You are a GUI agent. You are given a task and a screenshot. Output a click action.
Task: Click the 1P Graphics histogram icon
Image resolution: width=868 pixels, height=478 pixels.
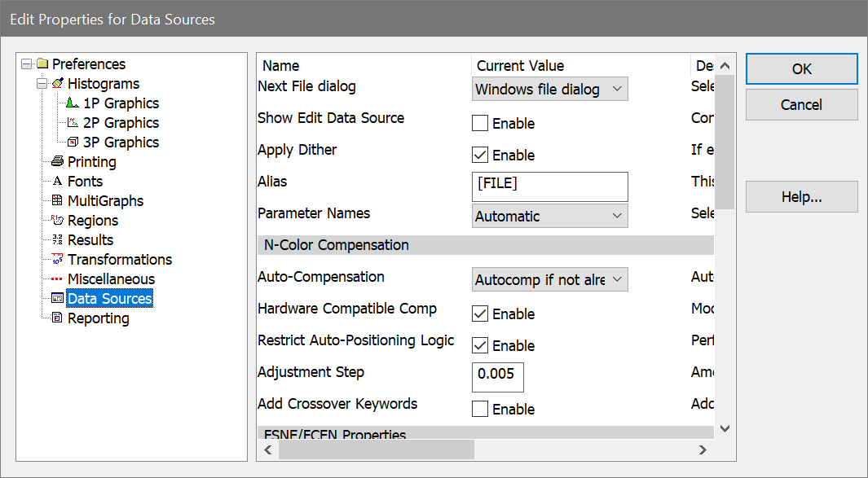pos(73,103)
